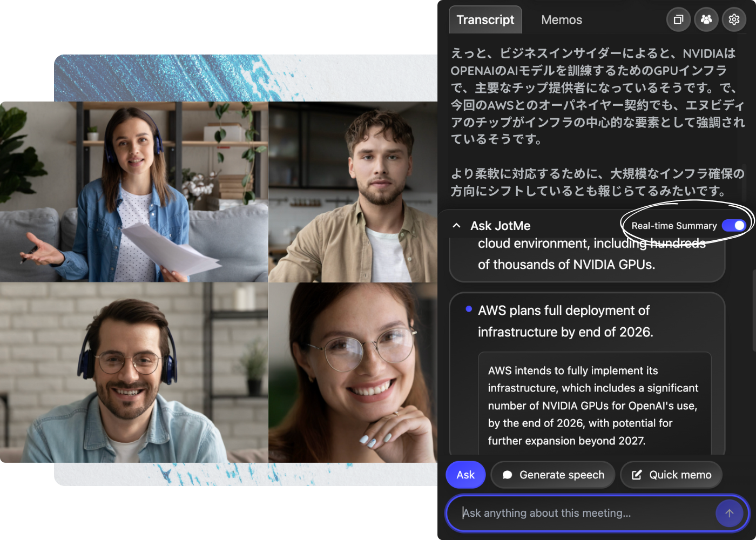Open the Memos tab
This screenshot has height=540, width=756.
[562, 20]
